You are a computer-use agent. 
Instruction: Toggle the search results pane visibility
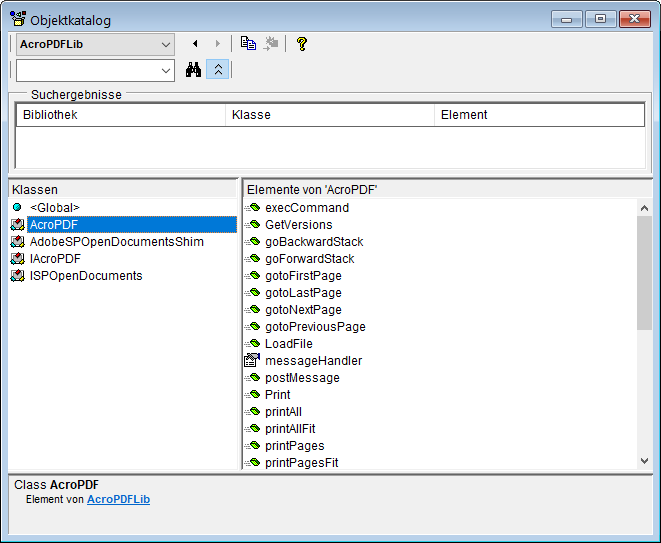219,70
